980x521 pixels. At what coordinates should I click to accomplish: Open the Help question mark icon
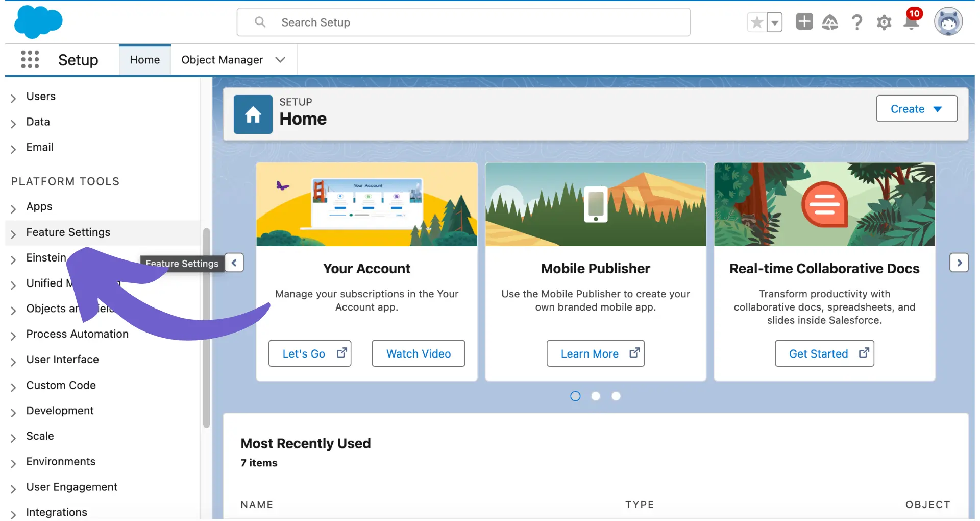(857, 22)
